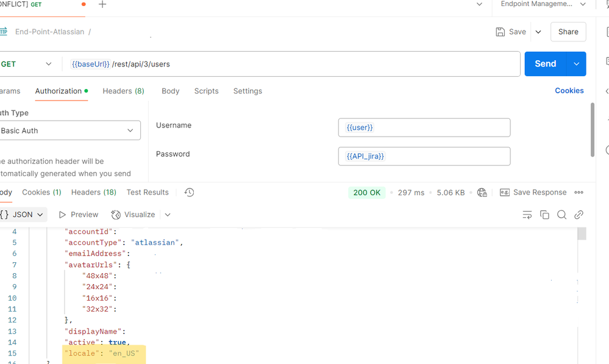This screenshot has width=609, height=364.
Task: Click the 200 OK status badge
Action: pos(366,193)
